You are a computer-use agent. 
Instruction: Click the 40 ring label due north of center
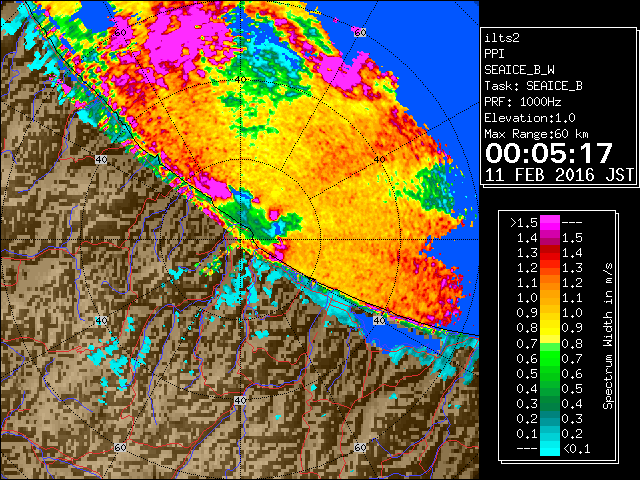click(x=240, y=79)
